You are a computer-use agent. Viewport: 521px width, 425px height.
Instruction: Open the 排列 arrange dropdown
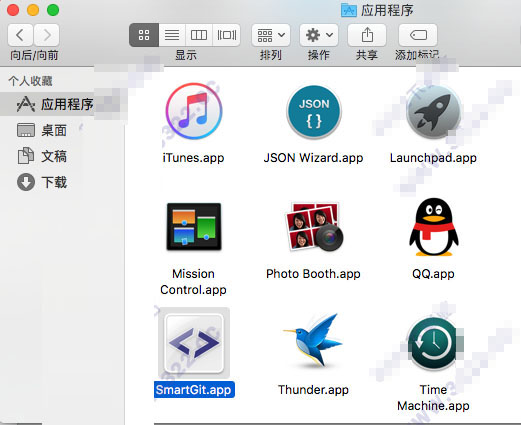coord(271,35)
